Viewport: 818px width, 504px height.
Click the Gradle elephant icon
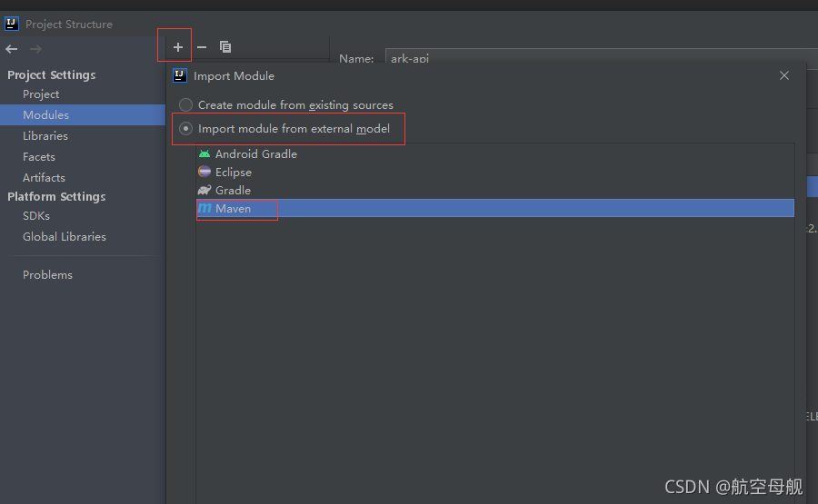click(x=204, y=190)
